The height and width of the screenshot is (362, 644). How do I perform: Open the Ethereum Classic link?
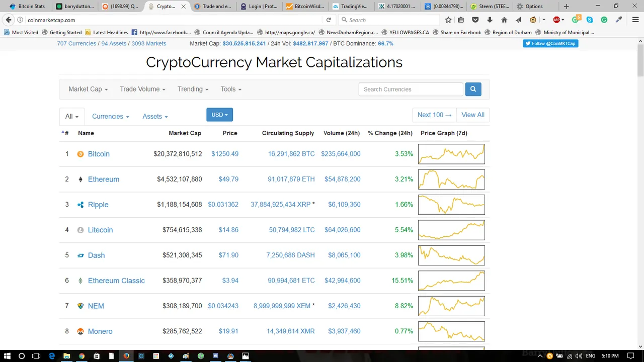click(116, 281)
